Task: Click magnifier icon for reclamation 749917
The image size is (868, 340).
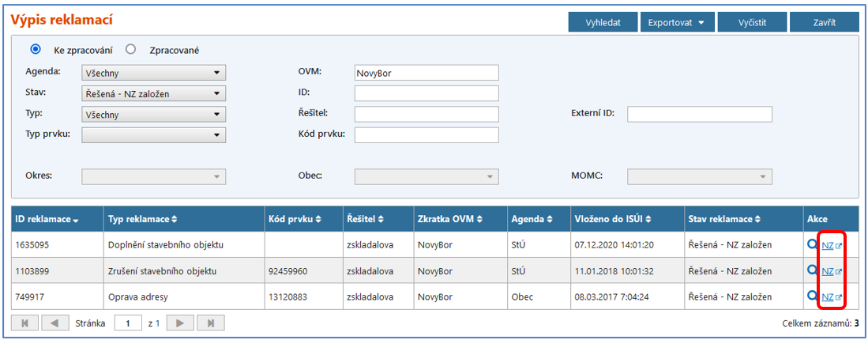Action: coord(812,297)
